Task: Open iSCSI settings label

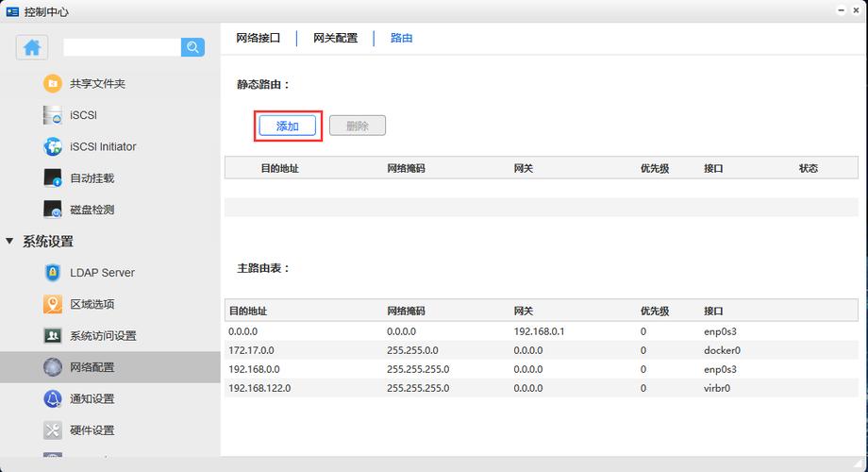Action: [x=84, y=115]
